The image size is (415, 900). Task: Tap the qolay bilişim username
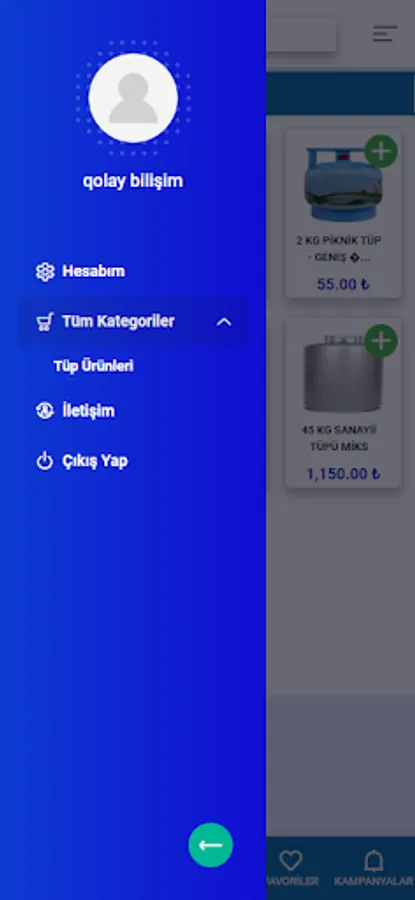pos(133,181)
